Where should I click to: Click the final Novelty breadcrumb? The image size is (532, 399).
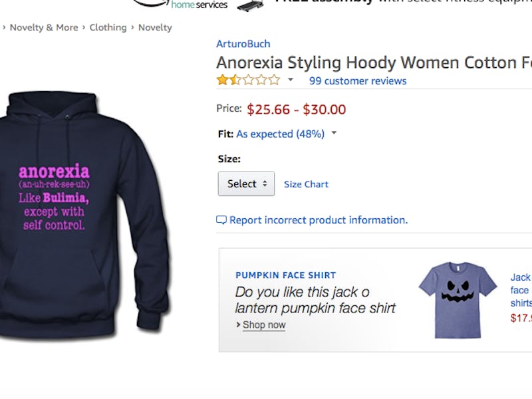[x=155, y=27]
